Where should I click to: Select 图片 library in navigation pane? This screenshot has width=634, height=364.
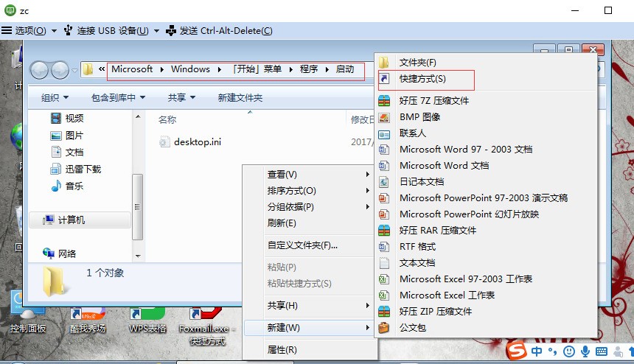pyautogui.click(x=66, y=136)
